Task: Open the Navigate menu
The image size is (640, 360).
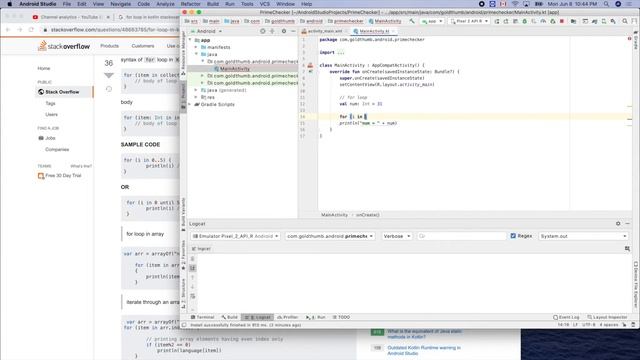Action: [121, 4]
